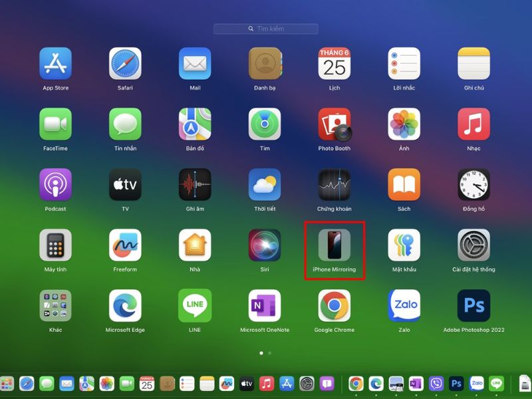Open the TV app in Launchpad
532x399 pixels.
125,184
